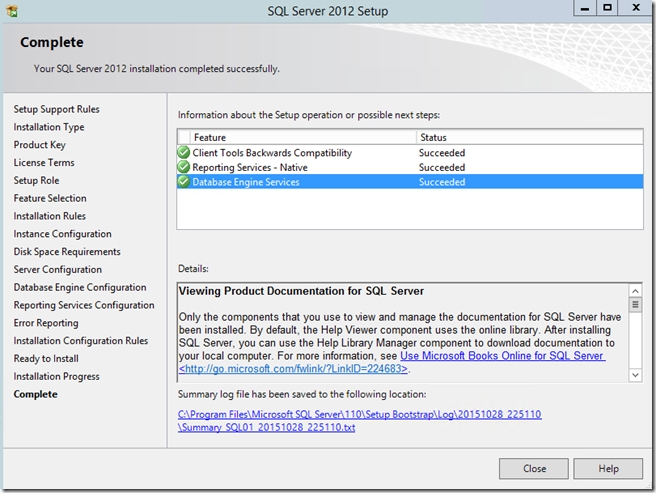Click scroll down arrow in Details box
Image resolution: width=656 pixels, height=493 pixels.
tap(635, 375)
